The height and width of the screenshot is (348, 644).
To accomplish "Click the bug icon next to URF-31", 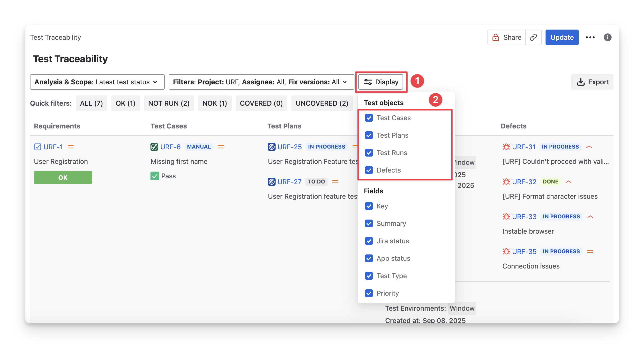I will (x=506, y=147).
